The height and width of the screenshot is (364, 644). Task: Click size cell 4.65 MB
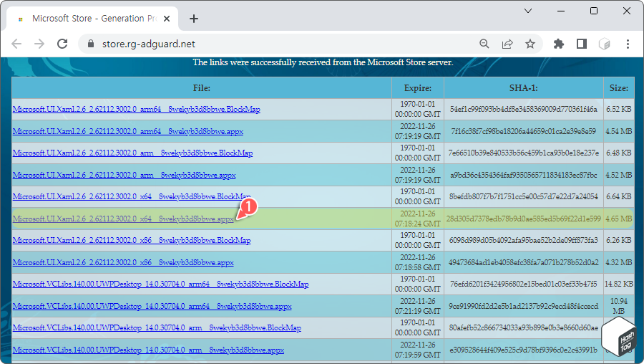coord(619,219)
